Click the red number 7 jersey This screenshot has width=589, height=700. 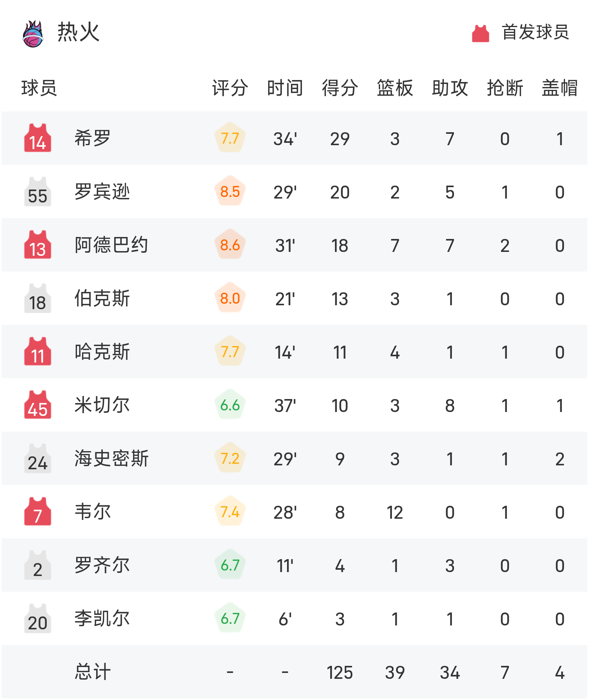(38, 512)
